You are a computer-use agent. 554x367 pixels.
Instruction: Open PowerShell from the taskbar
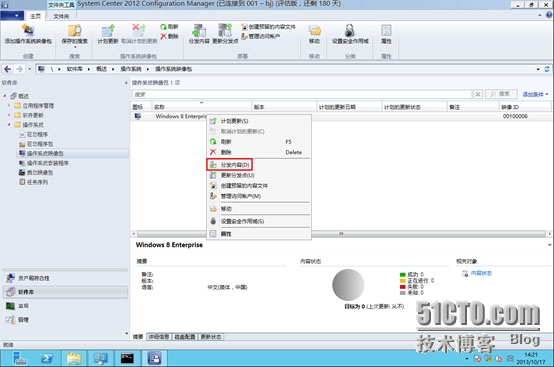pyautogui.click(x=47, y=359)
